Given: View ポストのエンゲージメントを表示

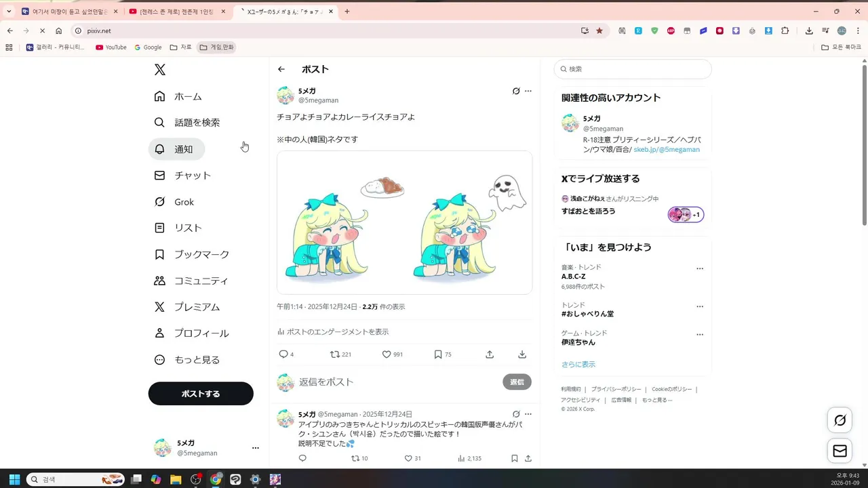Looking at the screenshot, I should (333, 332).
